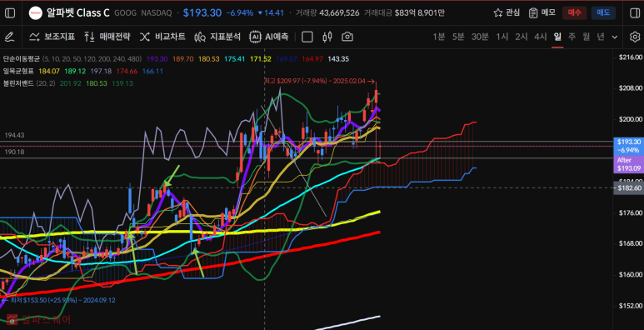Viewport: 644px width, 330px height.
Task: Open 메모 notes
Action: [542, 12]
